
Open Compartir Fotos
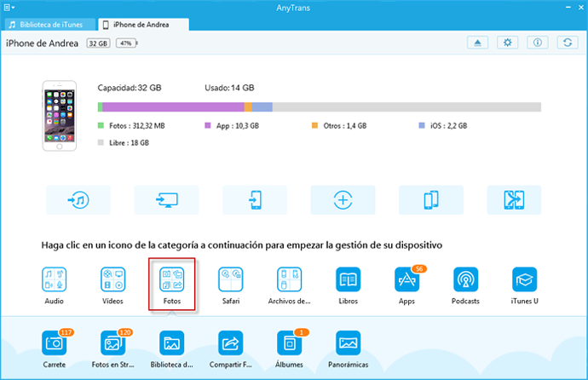231,343
